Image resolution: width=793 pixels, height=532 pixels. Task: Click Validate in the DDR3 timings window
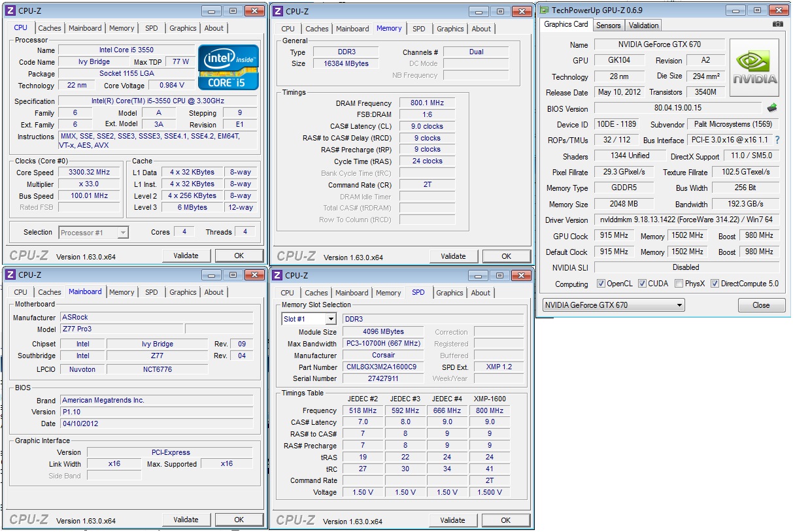453,256
